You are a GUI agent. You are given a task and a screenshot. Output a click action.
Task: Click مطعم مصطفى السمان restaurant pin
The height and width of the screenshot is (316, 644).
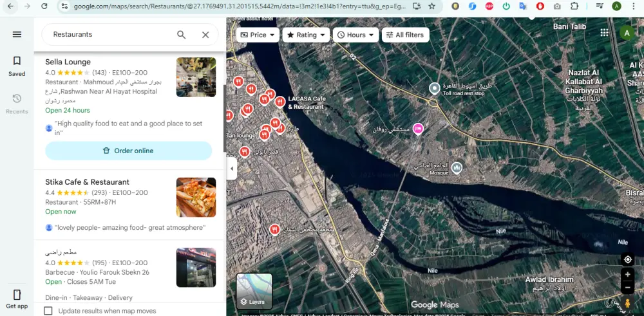click(275, 229)
